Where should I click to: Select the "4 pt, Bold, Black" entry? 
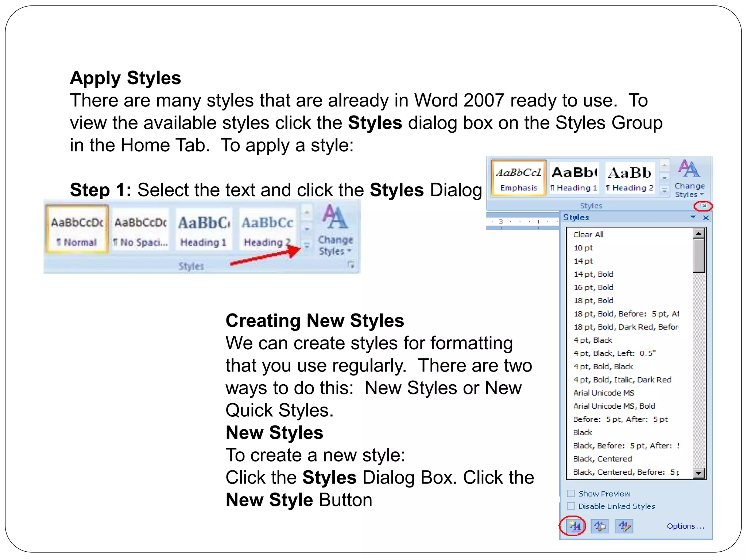point(603,366)
